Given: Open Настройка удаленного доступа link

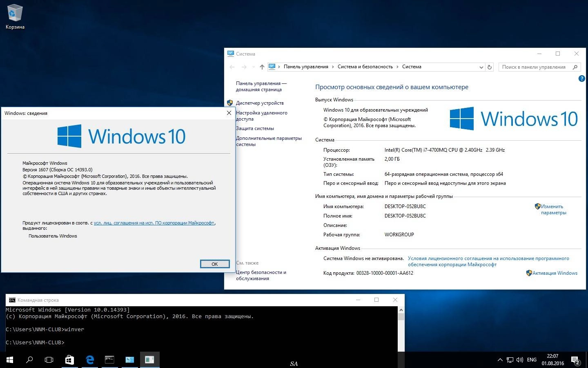Looking at the screenshot, I should click(261, 116).
